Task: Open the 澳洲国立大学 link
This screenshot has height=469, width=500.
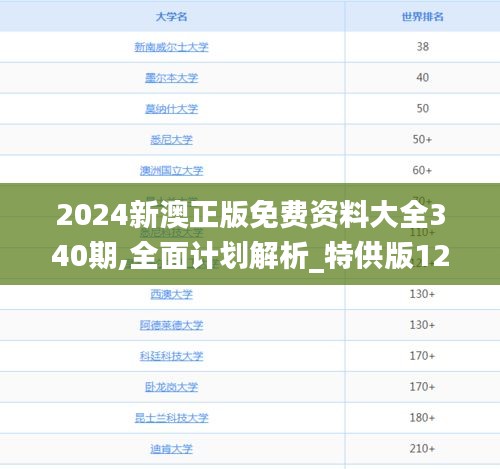Action: (171, 171)
